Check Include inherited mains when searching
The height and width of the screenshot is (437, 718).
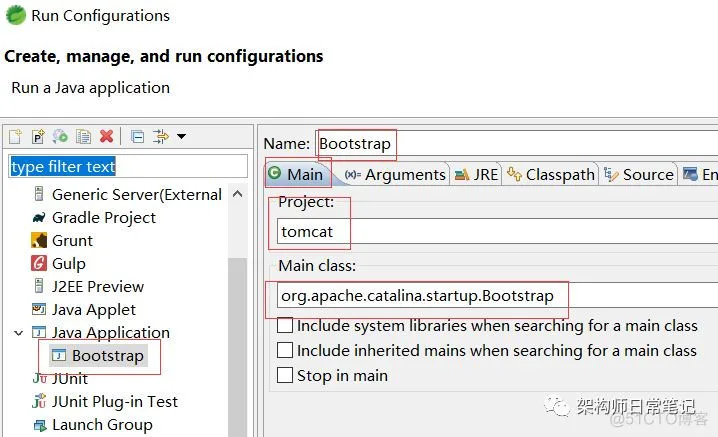[285, 351]
